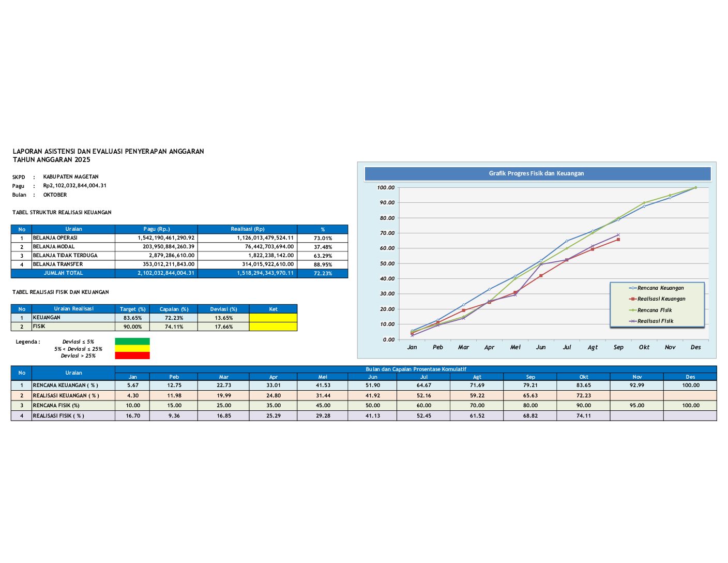Select the BELANJA TRANSFER percentage 88.95%

323,264
